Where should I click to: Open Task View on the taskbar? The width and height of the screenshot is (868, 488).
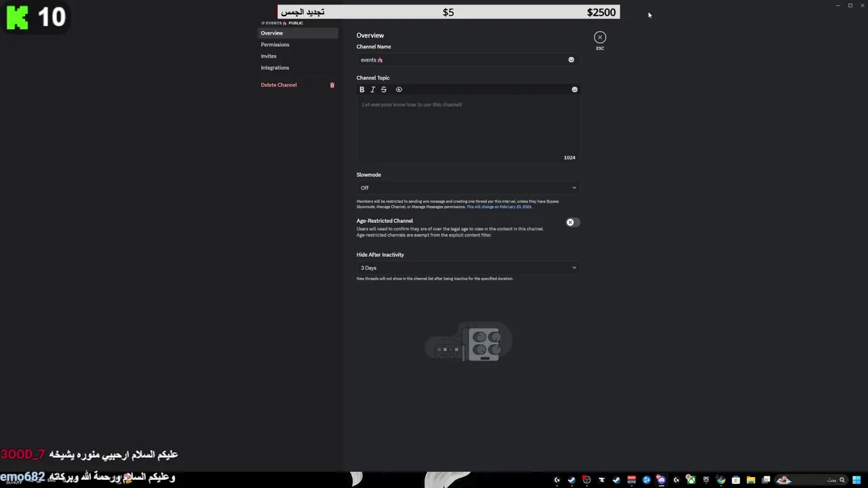[x=766, y=480]
